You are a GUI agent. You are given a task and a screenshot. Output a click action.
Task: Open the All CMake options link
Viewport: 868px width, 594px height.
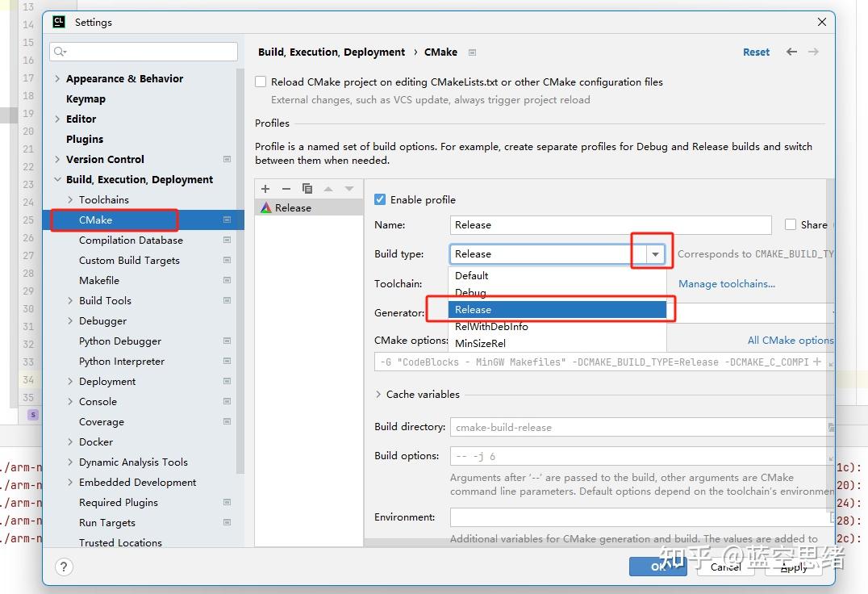coord(791,341)
